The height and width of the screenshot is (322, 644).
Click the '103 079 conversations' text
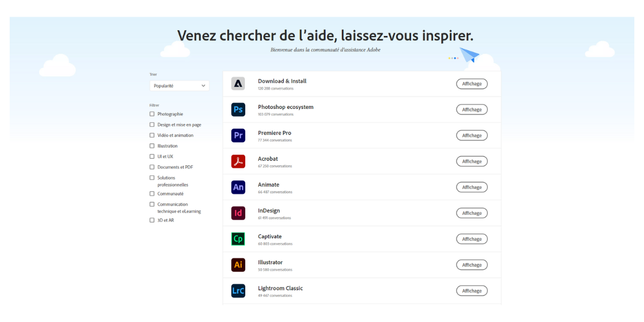[x=276, y=114]
